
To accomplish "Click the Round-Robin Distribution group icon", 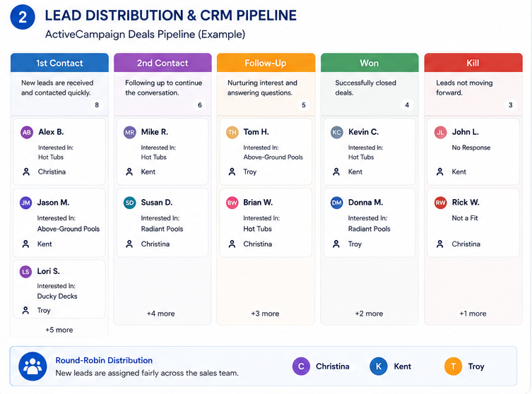I will [x=32, y=366].
